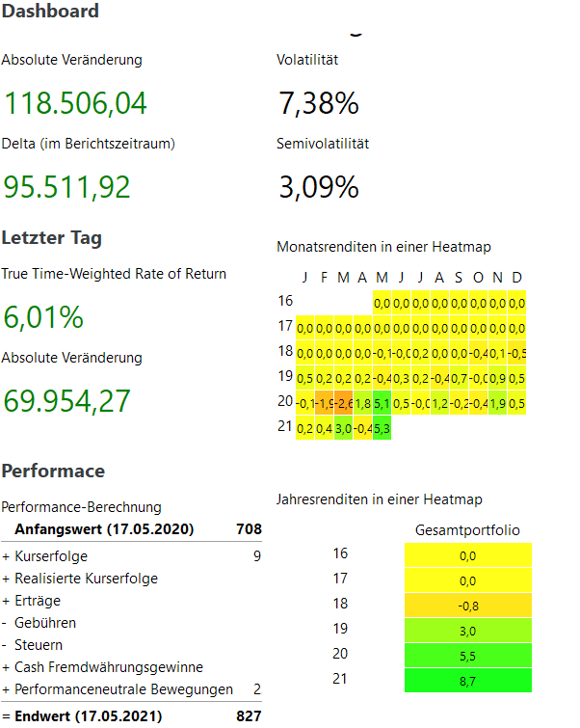Click the Delta value 95.511,92
Viewport: 580px width, 728px height.
point(66,187)
